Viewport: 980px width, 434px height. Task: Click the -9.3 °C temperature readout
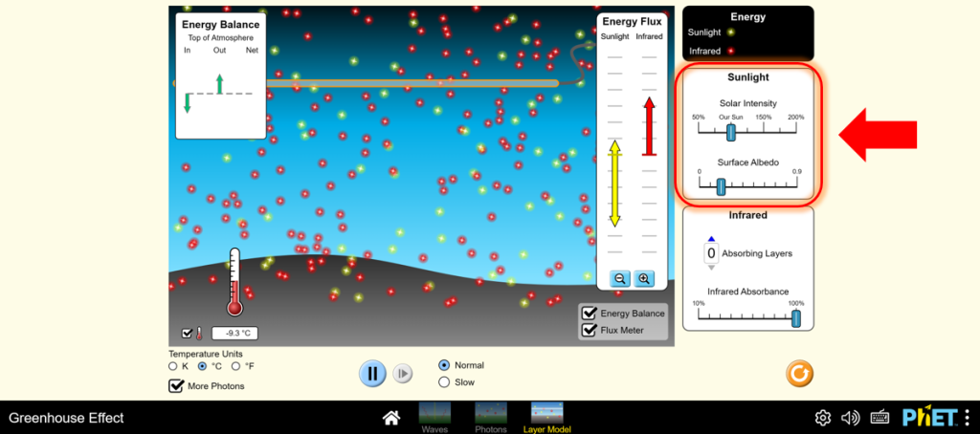[x=234, y=333]
